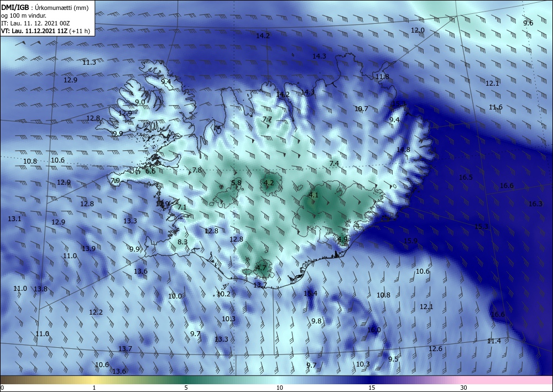Select the 9.6 value on the map

(528, 23)
